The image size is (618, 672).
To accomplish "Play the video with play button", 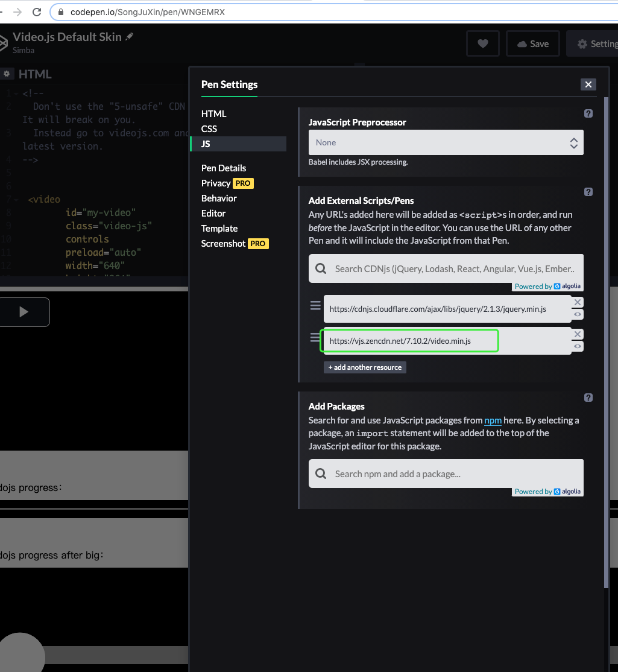I will [x=24, y=312].
